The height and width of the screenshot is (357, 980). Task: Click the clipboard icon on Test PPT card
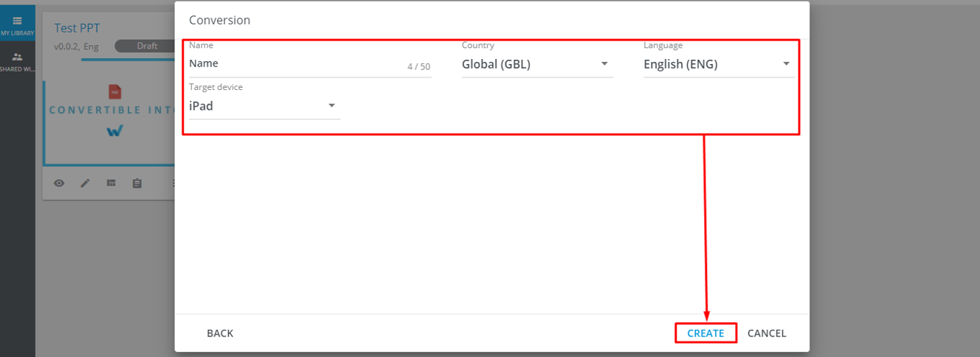pyautogui.click(x=137, y=183)
